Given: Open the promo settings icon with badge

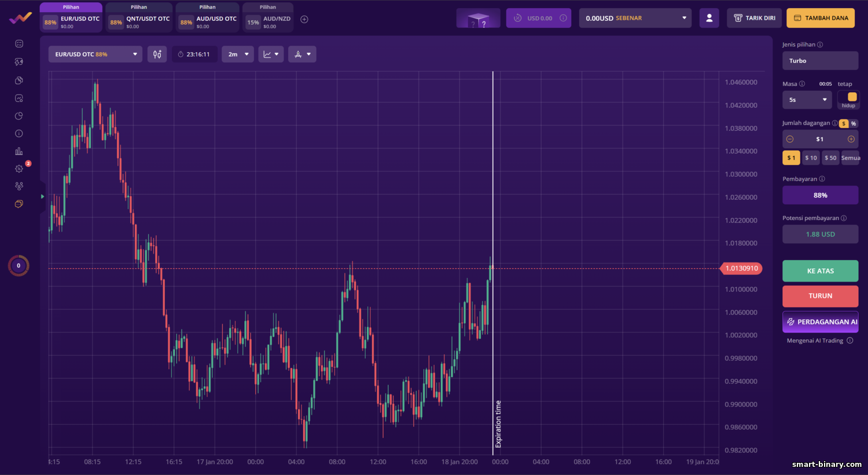Looking at the screenshot, I should click(x=19, y=169).
